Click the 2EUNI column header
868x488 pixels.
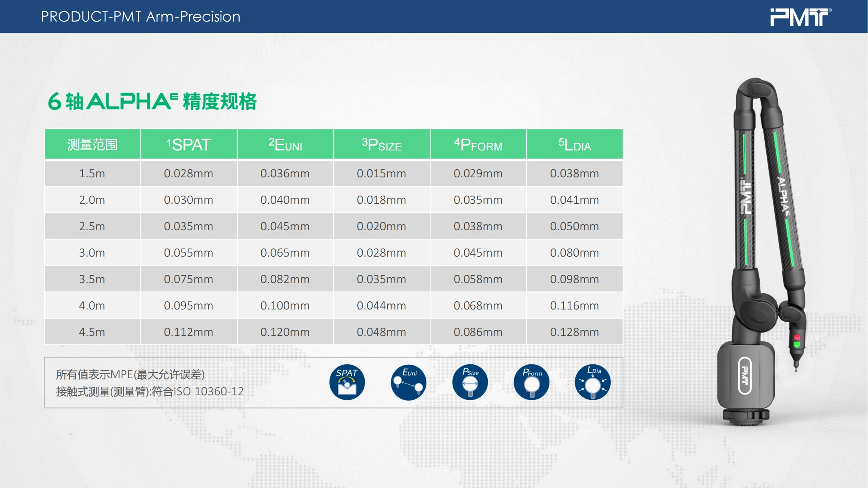285,144
